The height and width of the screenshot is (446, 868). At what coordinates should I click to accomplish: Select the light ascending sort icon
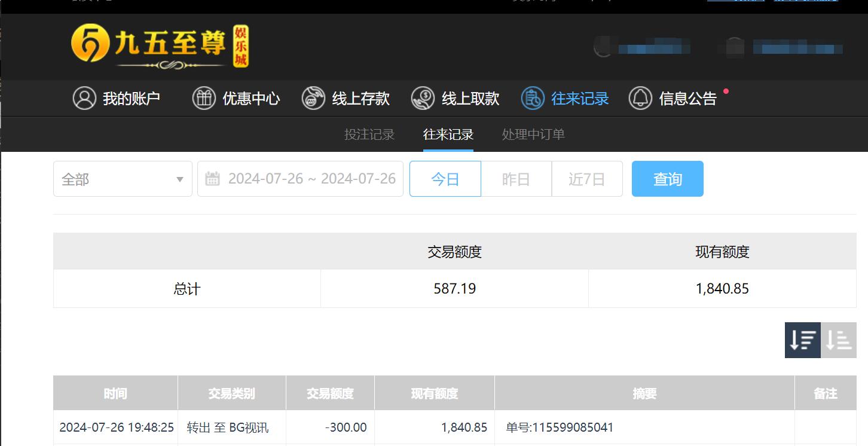click(x=839, y=340)
